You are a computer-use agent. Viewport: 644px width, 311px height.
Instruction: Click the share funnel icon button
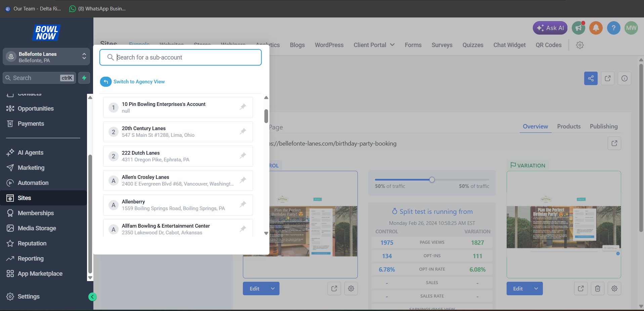point(591,78)
